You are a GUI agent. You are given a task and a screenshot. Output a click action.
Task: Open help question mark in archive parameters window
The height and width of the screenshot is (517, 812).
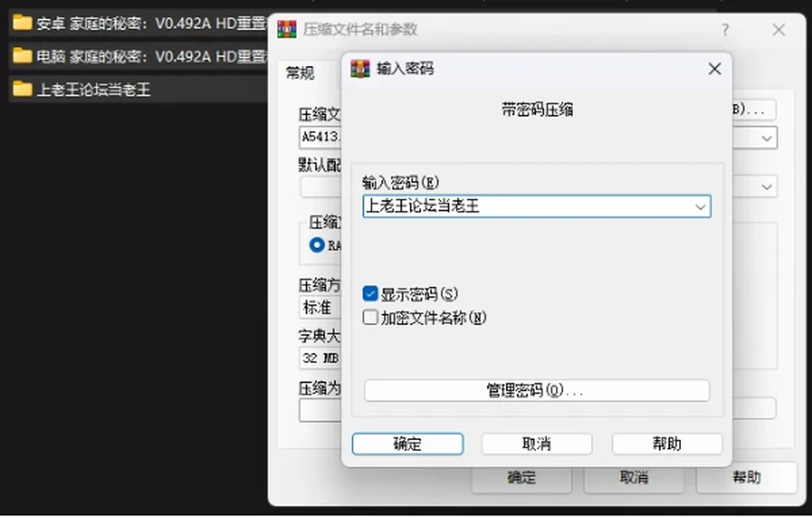coord(726,30)
